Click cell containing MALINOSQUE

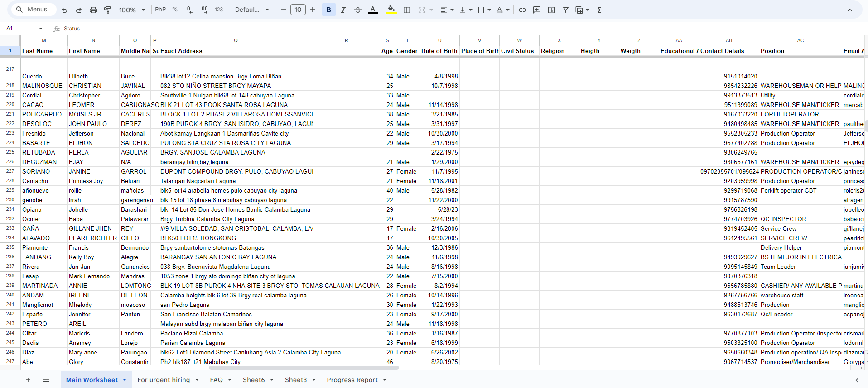44,86
